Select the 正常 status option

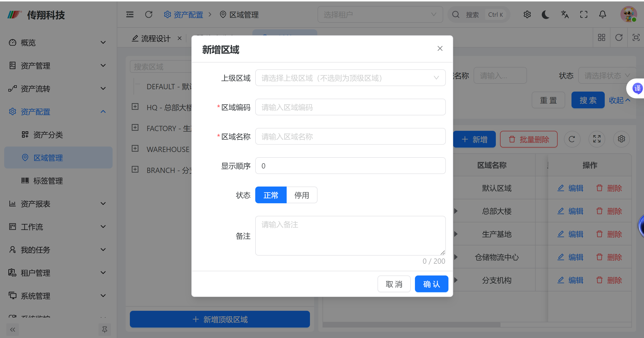[x=271, y=195]
